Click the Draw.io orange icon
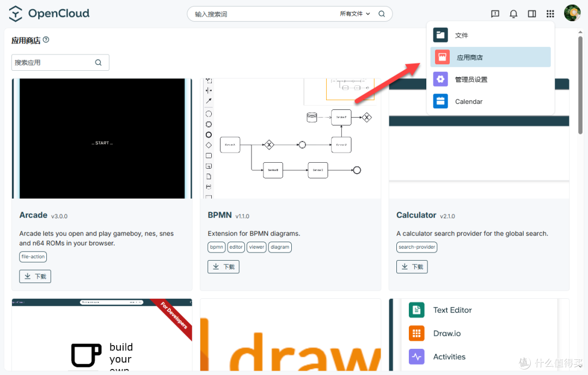588x375 pixels. 416,334
